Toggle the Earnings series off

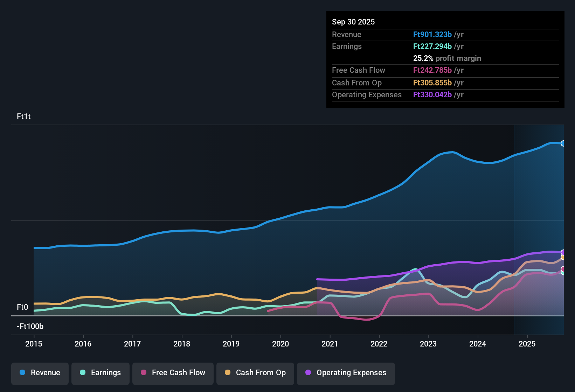tap(100, 373)
